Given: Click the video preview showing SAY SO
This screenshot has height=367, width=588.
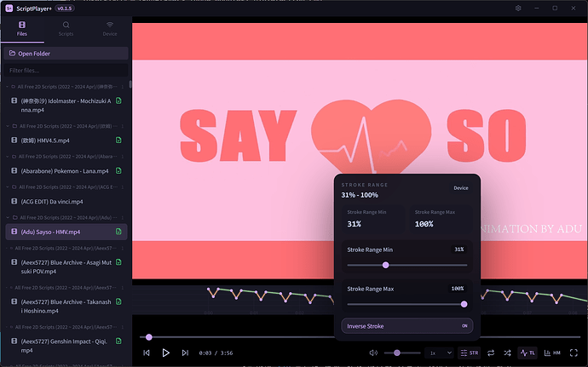Looking at the screenshot, I should pyautogui.click(x=360, y=150).
